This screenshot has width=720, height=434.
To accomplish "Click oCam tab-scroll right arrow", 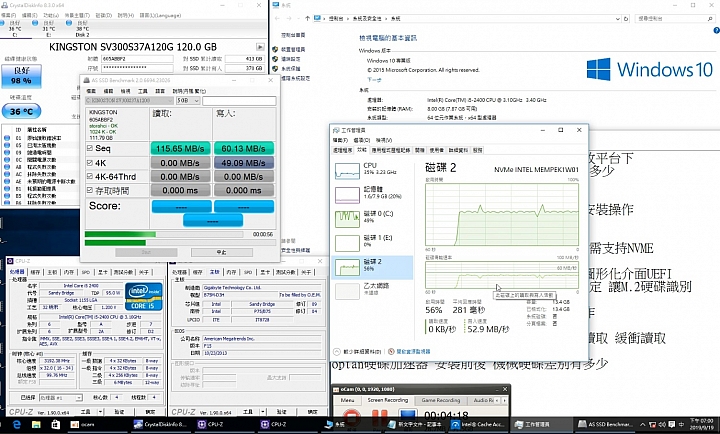I will point(505,400).
